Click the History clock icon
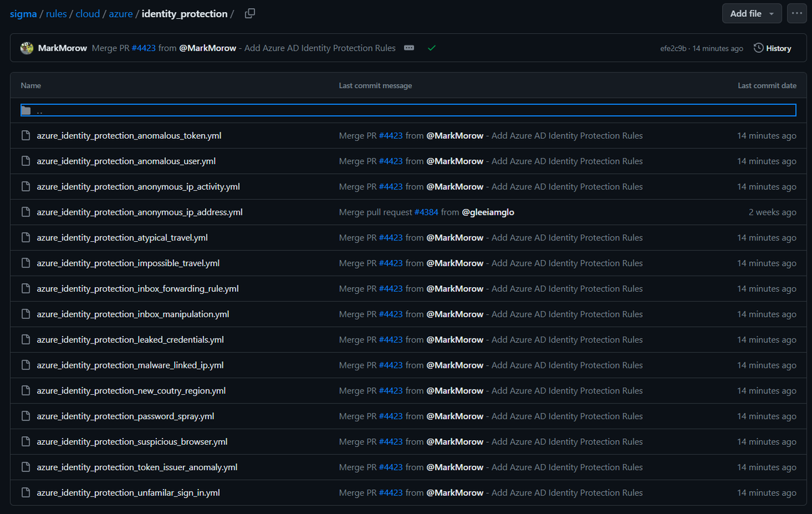The height and width of the screenshot is (514, 812). pyautogui.click(x=759, y=48)
